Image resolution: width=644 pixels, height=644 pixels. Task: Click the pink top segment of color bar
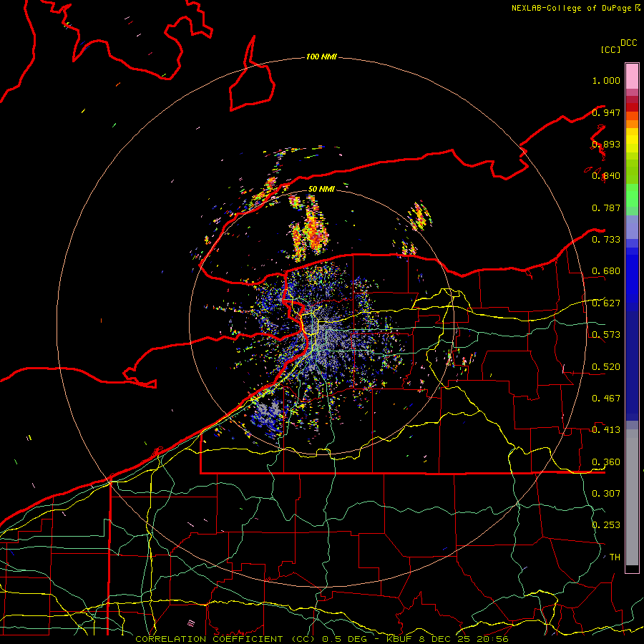pyautogui.click(x=632, y=77)
